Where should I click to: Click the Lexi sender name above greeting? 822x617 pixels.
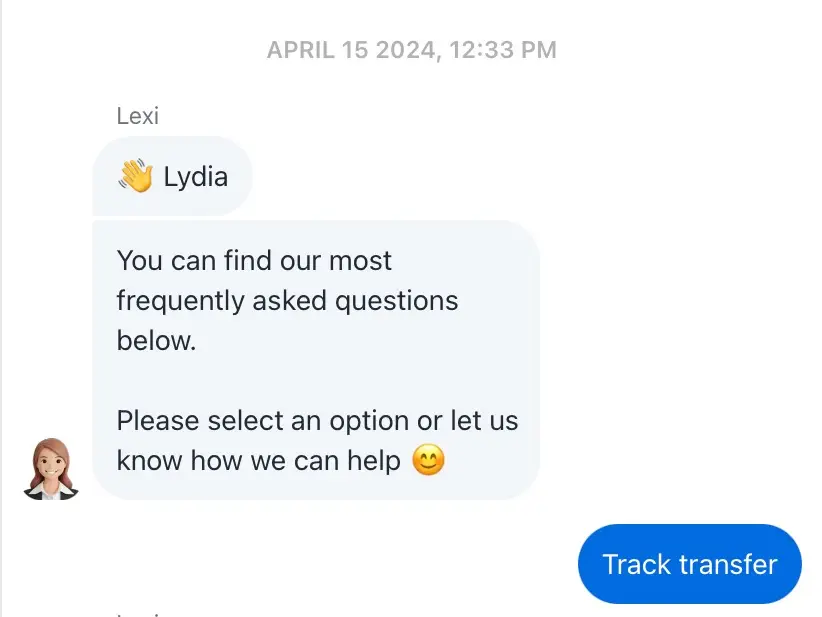pyautogui.click(x=137, y=116)
